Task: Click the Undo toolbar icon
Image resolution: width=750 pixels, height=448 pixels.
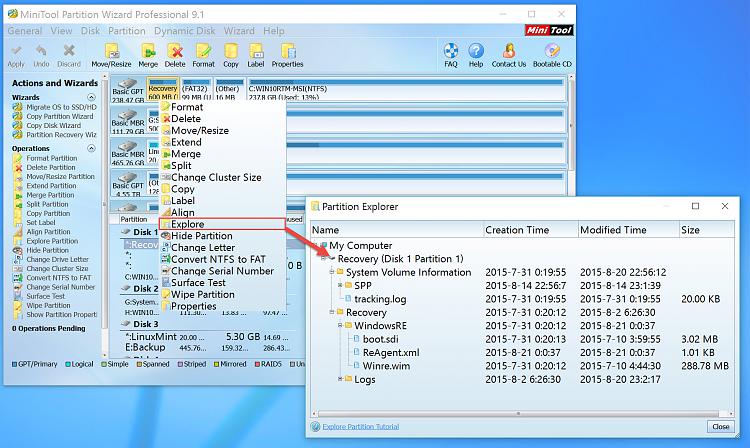Action: pyautogui.click(x=41, y=55)
